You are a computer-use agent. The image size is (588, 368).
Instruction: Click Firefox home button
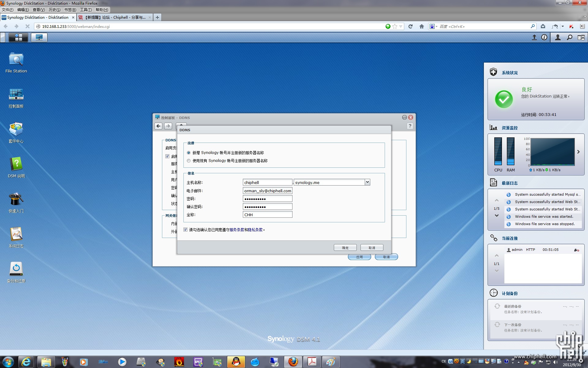[x=422, y=26]
